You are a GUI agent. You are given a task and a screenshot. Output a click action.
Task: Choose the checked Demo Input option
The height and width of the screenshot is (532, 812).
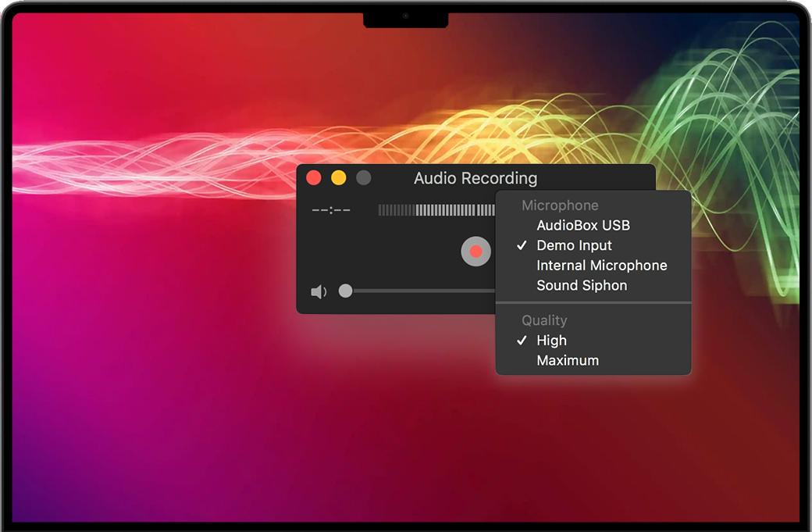coord(574,245)
